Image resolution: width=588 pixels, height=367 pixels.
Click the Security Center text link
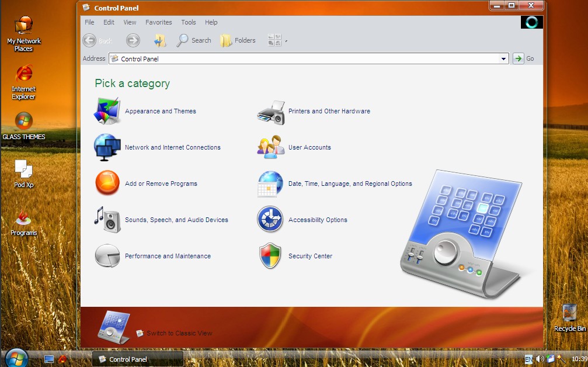[310, 256]
